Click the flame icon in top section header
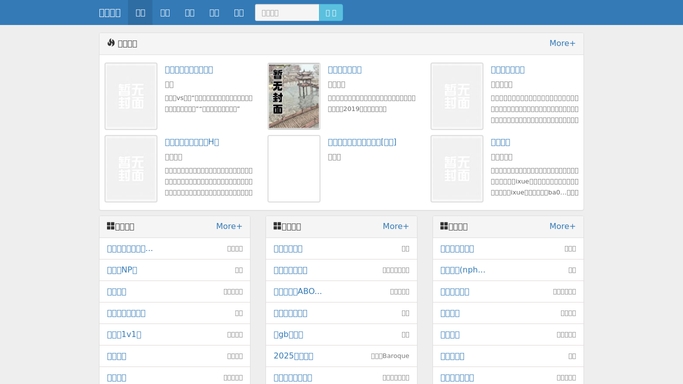683x384 pixels. click(x=111, y=43)
